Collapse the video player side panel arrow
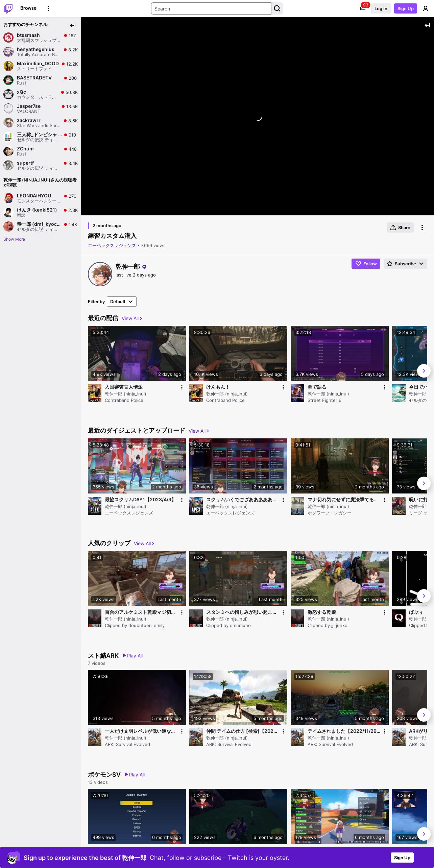 427,25
